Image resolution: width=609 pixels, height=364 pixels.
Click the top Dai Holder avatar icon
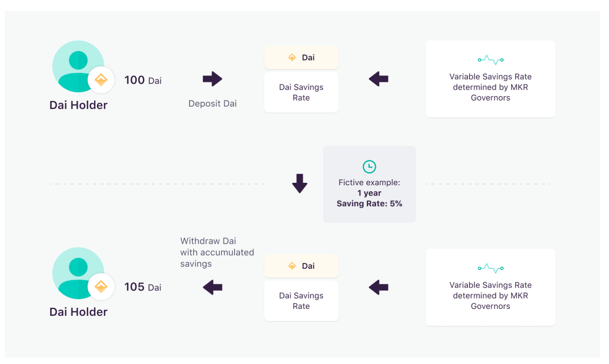coord(78,66)
